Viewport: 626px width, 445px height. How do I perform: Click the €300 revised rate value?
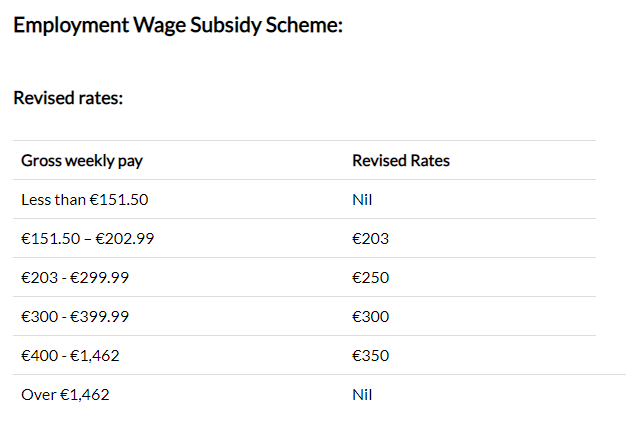pyautogui.click(x=370, y=317)
